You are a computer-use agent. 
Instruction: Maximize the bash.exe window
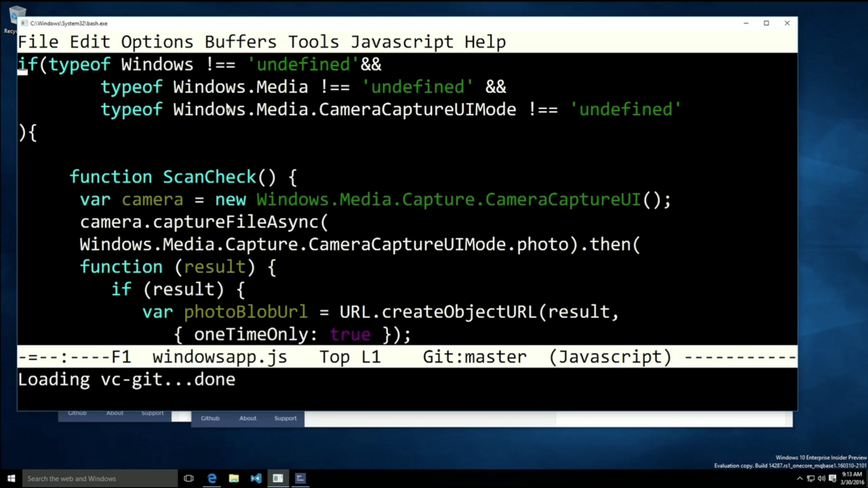point(766,23)
